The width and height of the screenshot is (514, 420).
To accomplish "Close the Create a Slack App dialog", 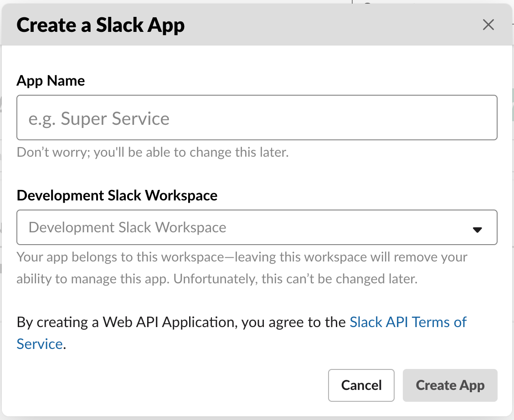I will 488,25.
